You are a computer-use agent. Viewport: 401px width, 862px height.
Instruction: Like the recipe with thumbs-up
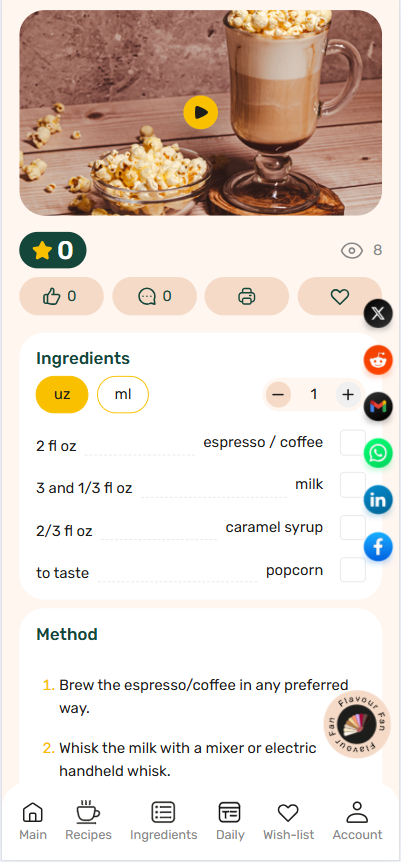pos(61,296)
